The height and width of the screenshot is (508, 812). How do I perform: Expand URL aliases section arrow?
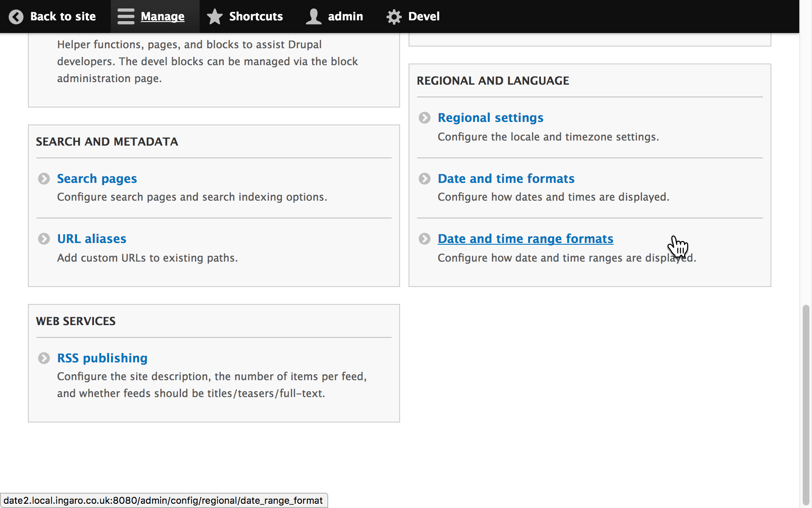coord(44,238)
